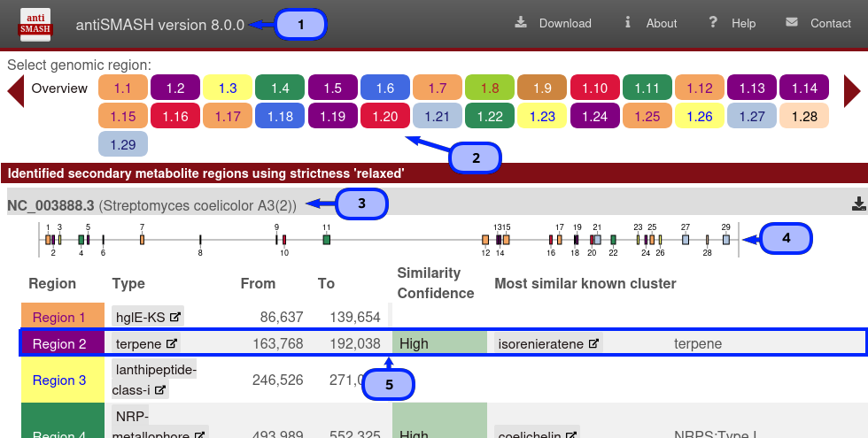Go to next region with right arrow
The image size is (868, 438).
[x=852, y=91]
